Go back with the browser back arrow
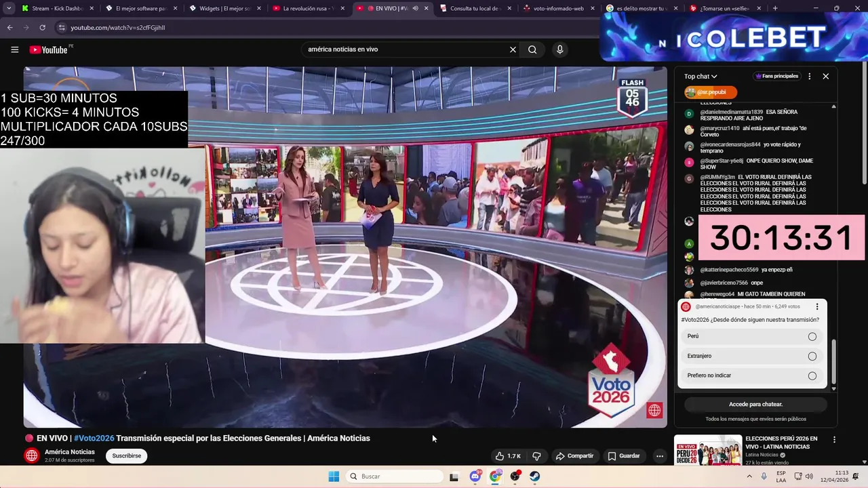Image resolution: width=868 pixels, height=488 pixels. (x=9, y=28)
